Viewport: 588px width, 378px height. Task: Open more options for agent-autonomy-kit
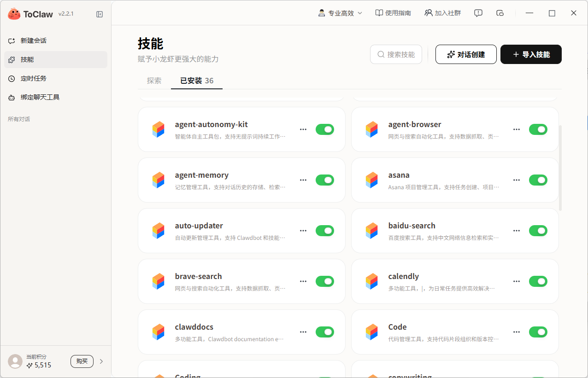point(303,129)
